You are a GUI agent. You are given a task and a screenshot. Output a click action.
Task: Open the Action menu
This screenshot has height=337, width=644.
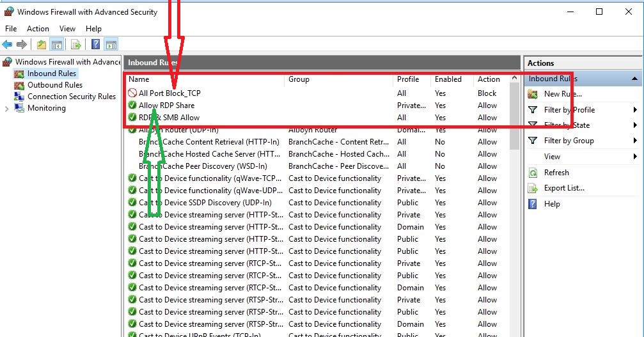38,29
